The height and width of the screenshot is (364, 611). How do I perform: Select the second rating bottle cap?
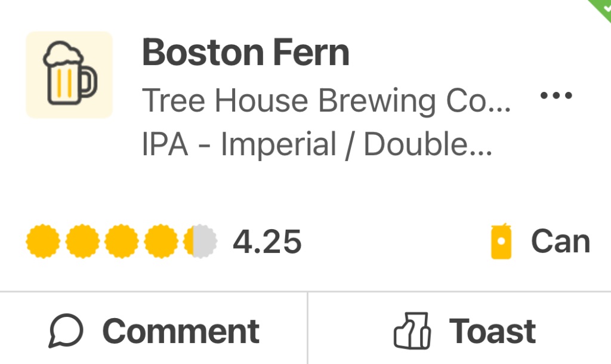point(82,242)
